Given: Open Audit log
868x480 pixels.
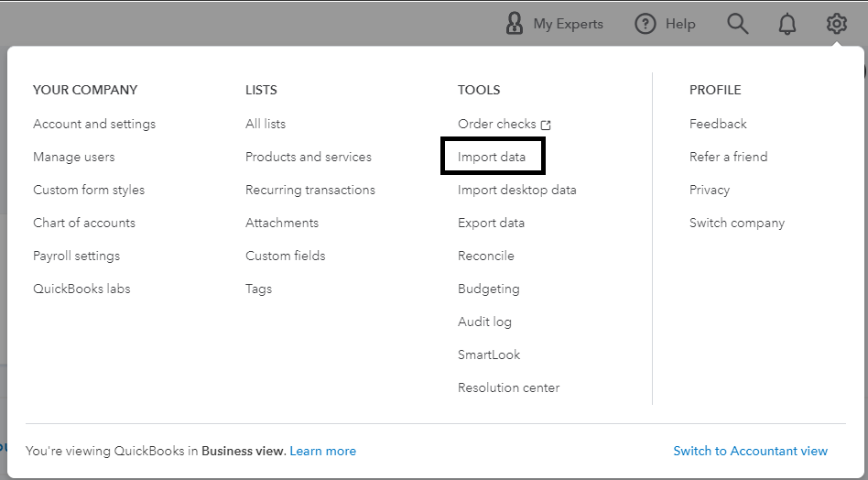Looking at the screenshot, I should [x=484, y=322].
